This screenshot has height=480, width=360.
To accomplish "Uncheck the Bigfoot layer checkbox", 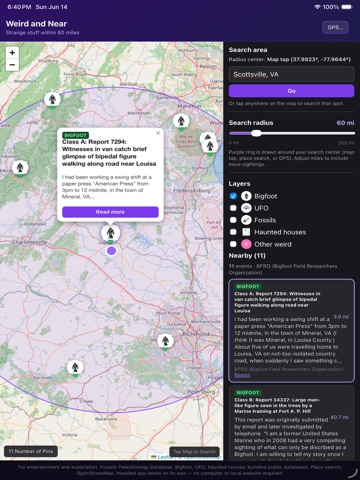I will click(x=233, y=196).
